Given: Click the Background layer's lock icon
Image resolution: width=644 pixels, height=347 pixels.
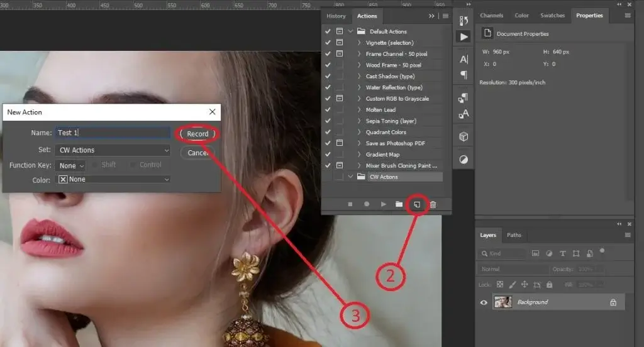Looking at the screenshot, I should [x=613, y=302].
